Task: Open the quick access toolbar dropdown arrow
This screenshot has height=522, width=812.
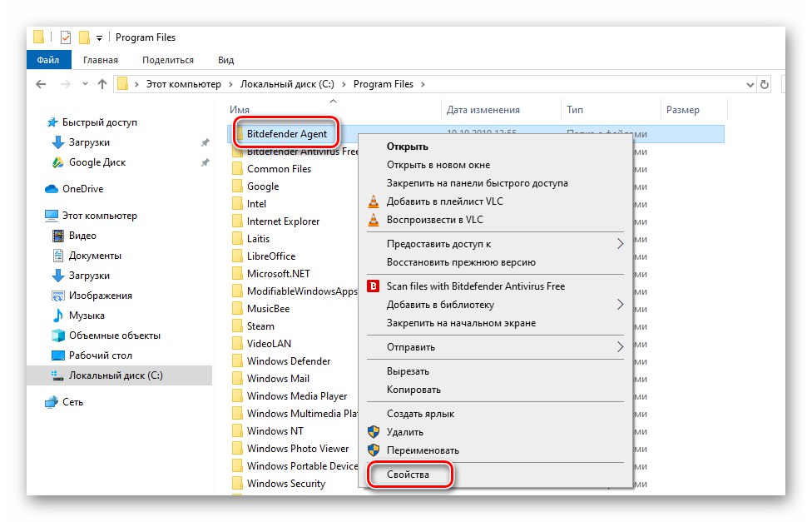Action: pyautogui.click(x=100, y=37)
